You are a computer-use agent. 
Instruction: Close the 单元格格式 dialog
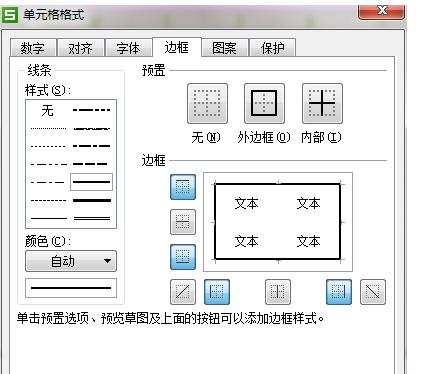coord(382,10)
